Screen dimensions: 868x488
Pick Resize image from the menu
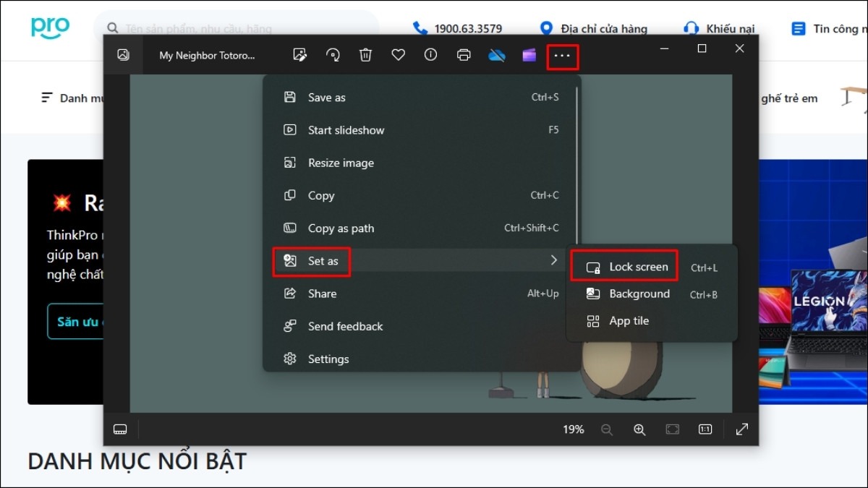pyautogui.click(x=422, y=163)
